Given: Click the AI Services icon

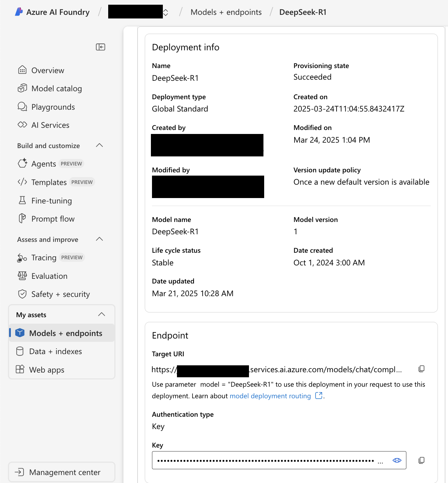Looking at the screenshot, I should [22, 125].
